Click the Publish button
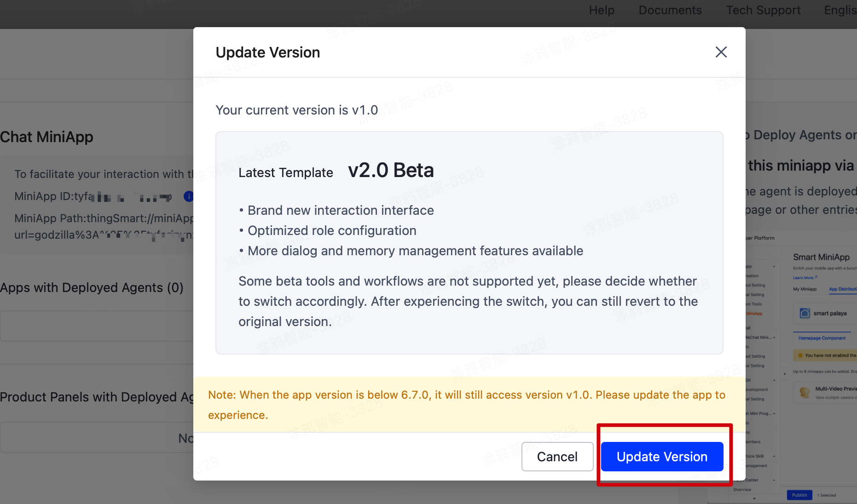 [x=799, y=495]
